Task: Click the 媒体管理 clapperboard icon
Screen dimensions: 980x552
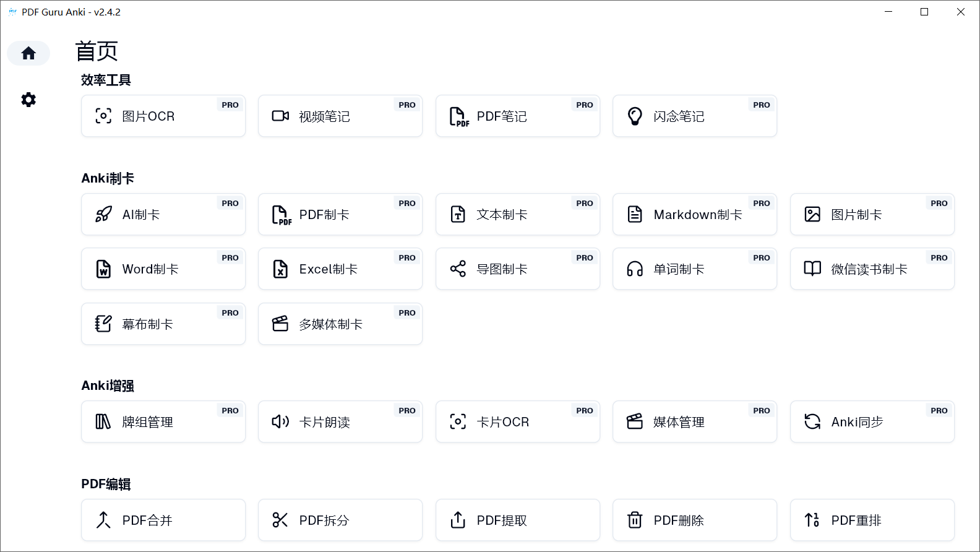Action: click(635, 421)
